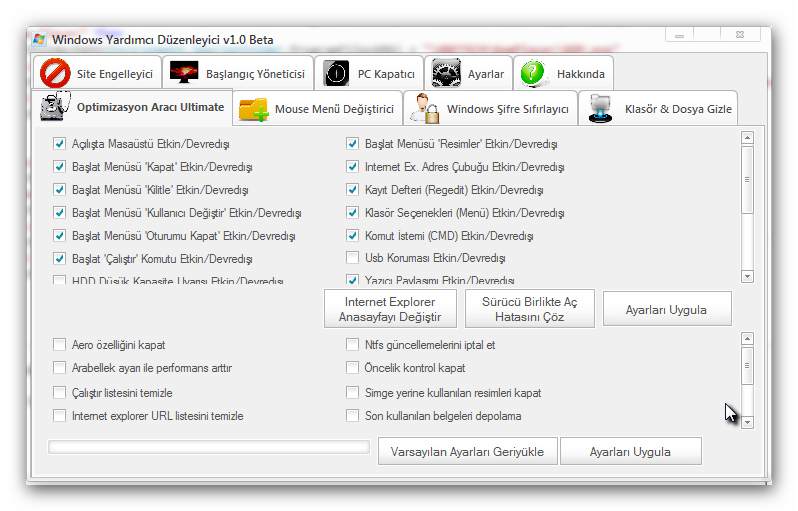Click the progress bar at the bottom left

(208, 447)
